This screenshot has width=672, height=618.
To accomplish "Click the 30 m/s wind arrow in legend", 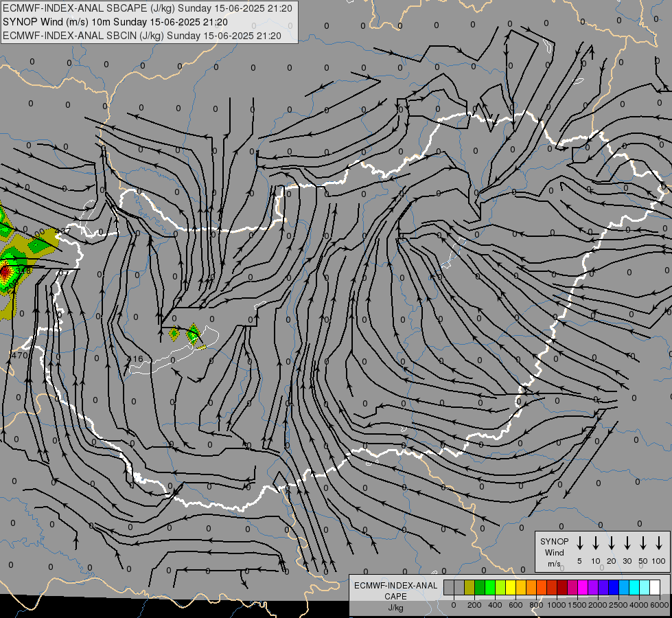I will (x=627, y=542).
